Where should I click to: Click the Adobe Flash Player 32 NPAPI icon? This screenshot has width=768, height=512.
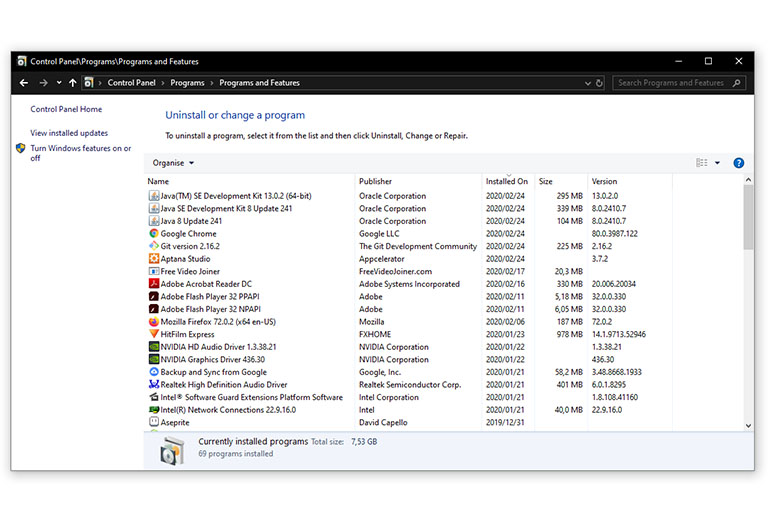154,309
